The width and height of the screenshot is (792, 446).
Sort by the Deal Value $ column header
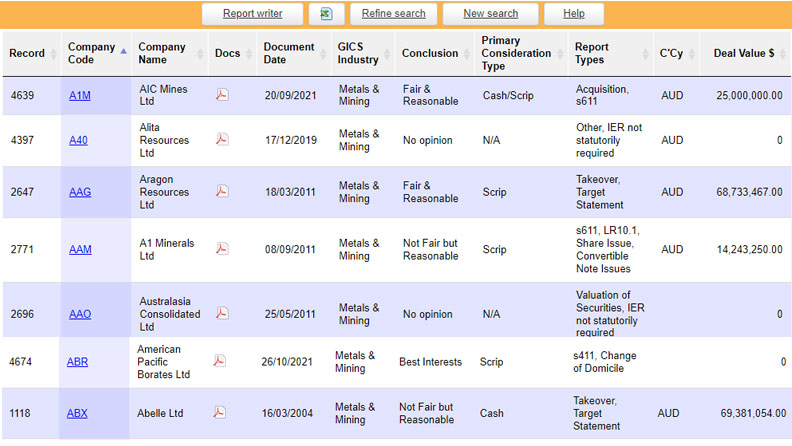tap(743, 53)
